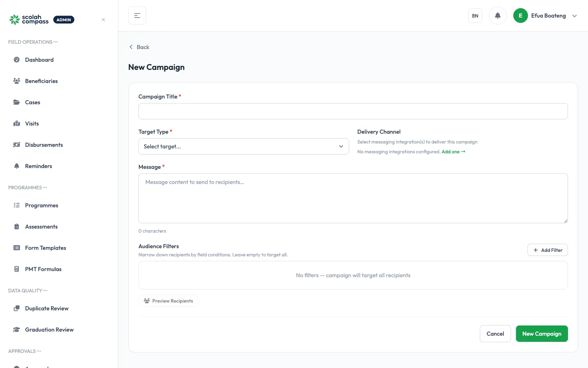Screen dimensions: 588x368
Task: Click the Add Filter button
Action: (548, 250)
